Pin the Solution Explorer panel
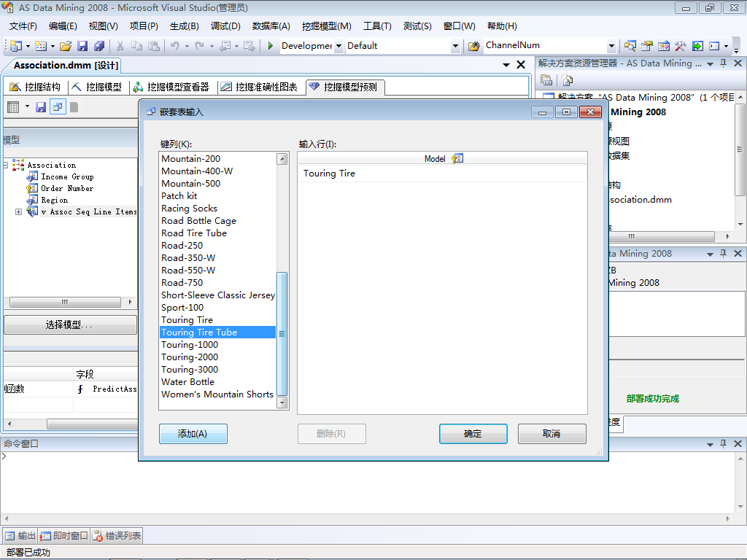 click(723, 63)
